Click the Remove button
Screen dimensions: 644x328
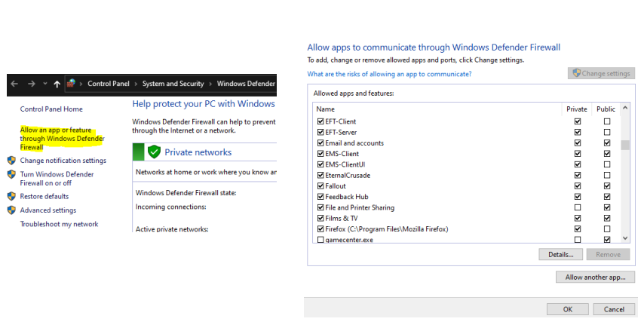[x=609, y=255]
